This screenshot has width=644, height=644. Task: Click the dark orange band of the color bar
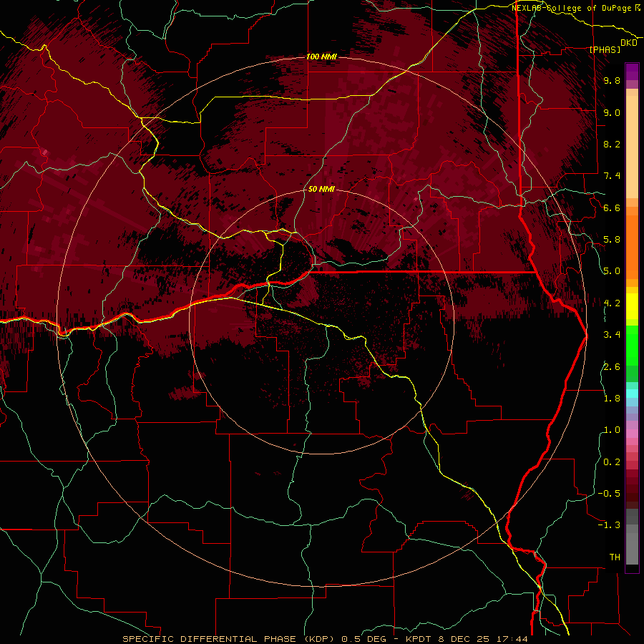632,246
